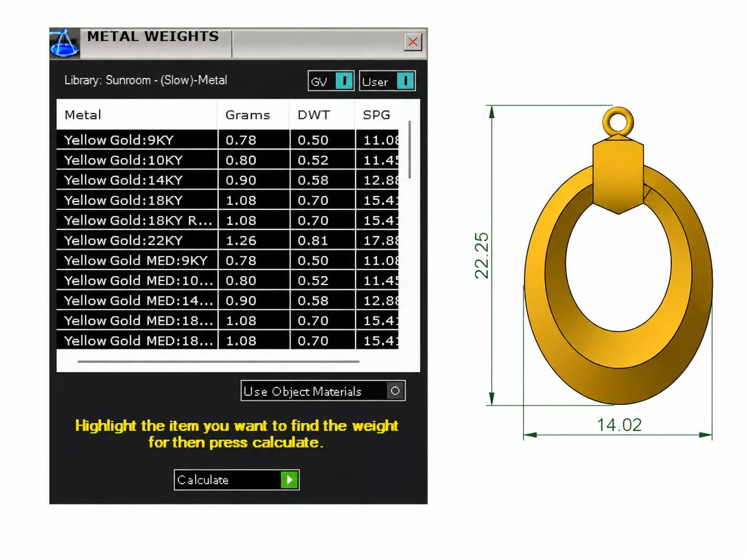This screenshot has height=560, width=747.
Task: Select the Yellow Gold MED:9KY row
Action: point(228,260)
